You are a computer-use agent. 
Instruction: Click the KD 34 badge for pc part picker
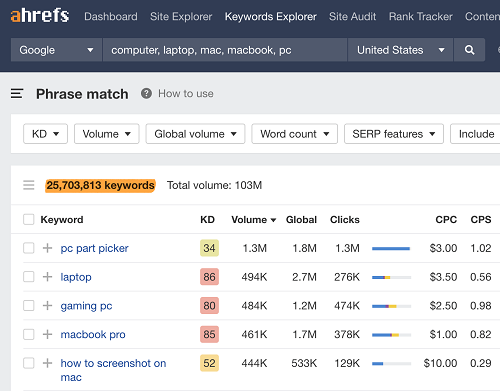tap(209, 248)
